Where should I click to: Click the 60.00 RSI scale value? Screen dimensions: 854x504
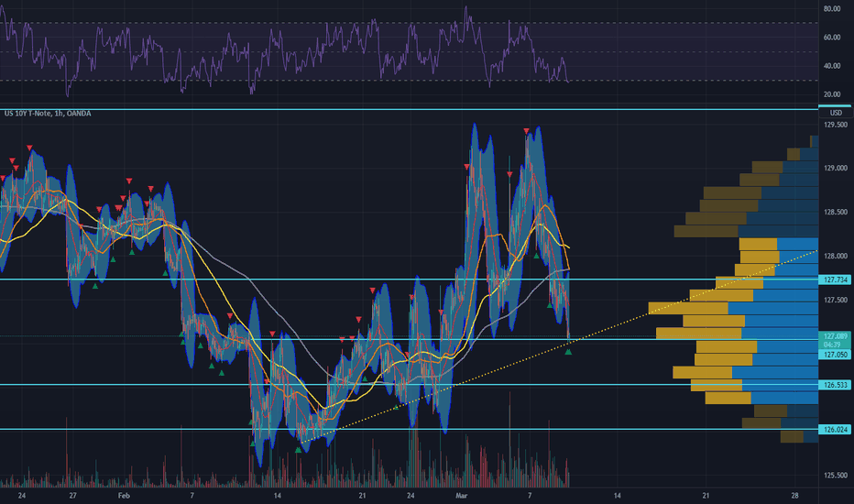coord(832,37)
